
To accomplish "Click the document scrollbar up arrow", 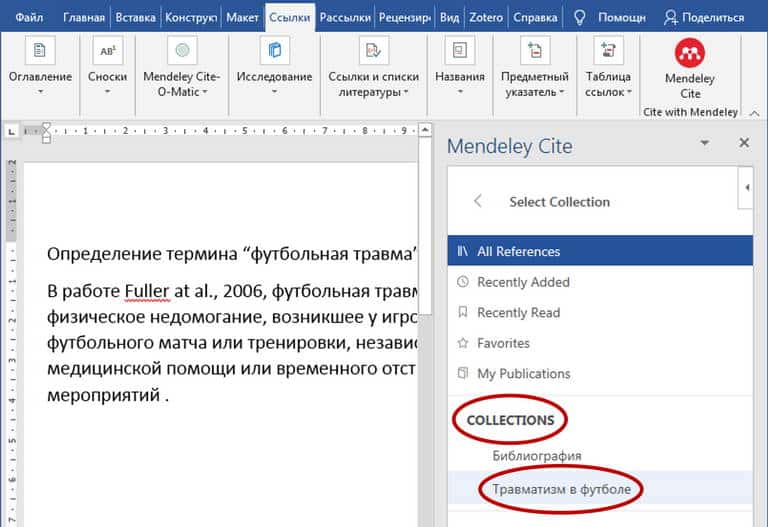I will click(x=425, y=130).
